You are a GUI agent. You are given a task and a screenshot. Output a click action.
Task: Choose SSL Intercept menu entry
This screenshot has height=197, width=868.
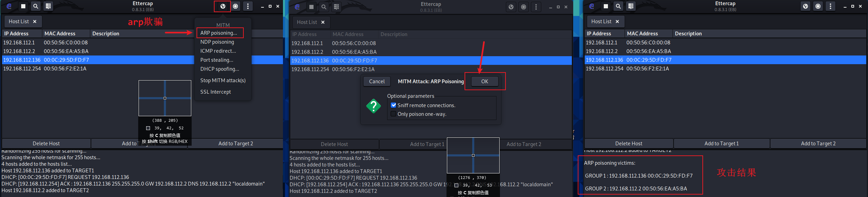(216, 92)
